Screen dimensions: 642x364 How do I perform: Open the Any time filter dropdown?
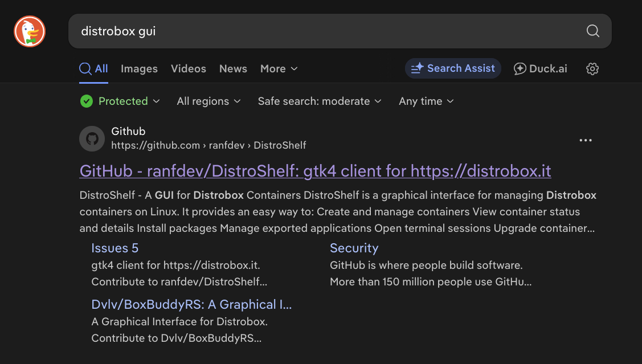click(x=426, y=101)
